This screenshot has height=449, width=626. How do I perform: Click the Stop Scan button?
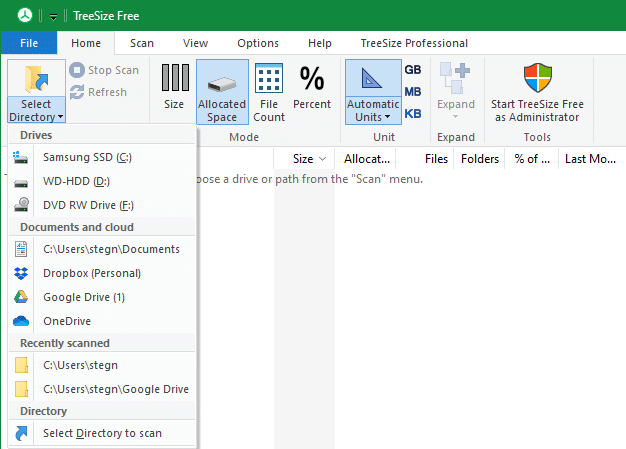tap(104, 70)
